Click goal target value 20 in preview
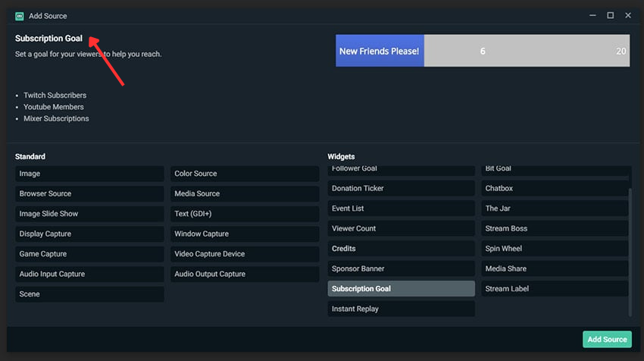644x361 pixels. 621,52
